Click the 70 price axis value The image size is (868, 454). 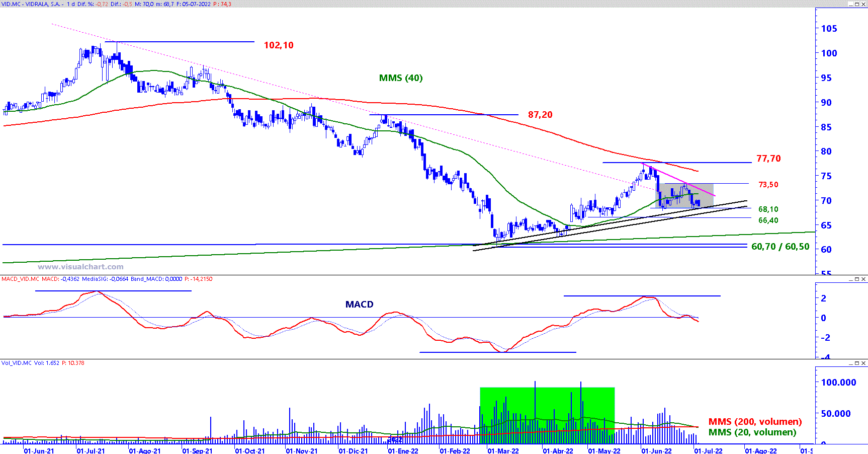[826, 201]
